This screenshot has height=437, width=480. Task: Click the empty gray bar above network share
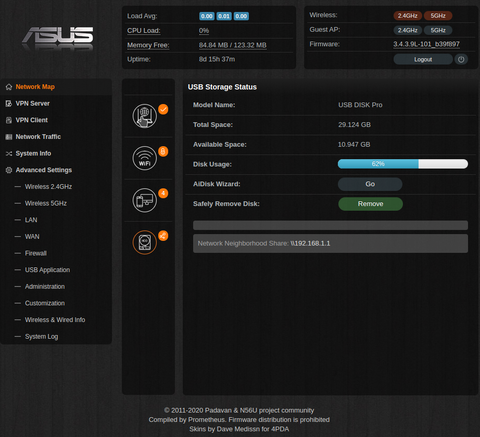tap(330, 225)
